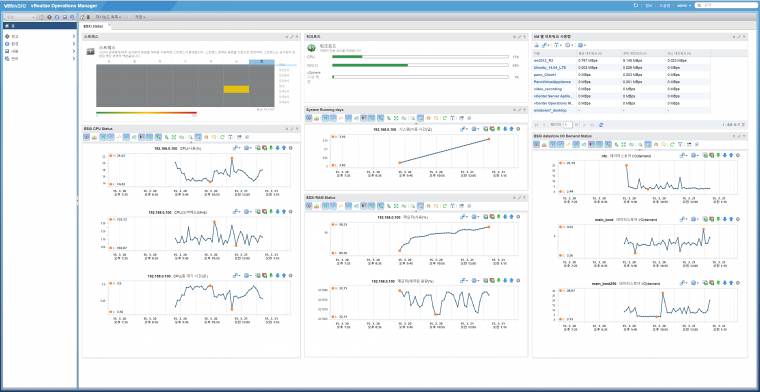
Task: Open the ws2012_R2 VM link
Action: (543, 60)
